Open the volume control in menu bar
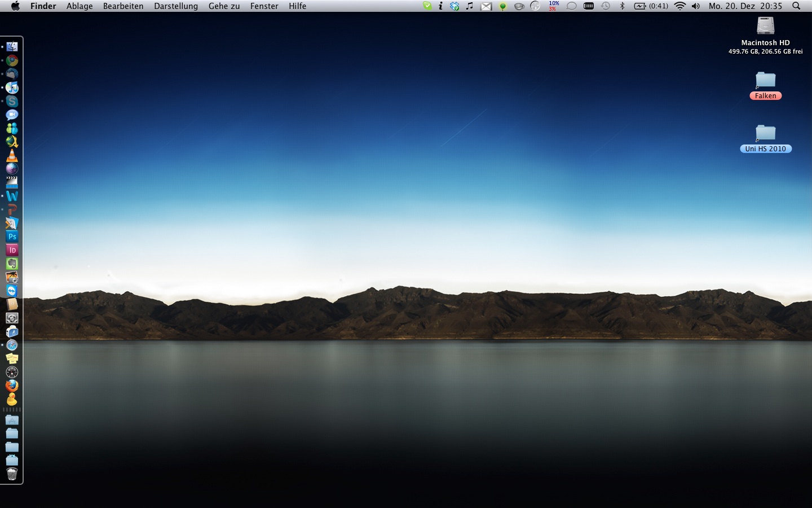This screenshot has height=508, width=812. pyautogui.click(x=696, y=6)
